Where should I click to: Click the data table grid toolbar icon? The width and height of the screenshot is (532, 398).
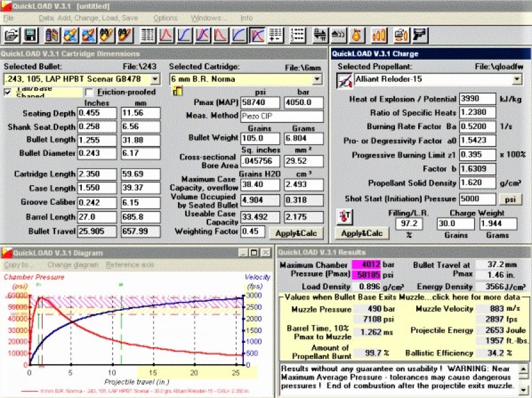click(148, 36)
